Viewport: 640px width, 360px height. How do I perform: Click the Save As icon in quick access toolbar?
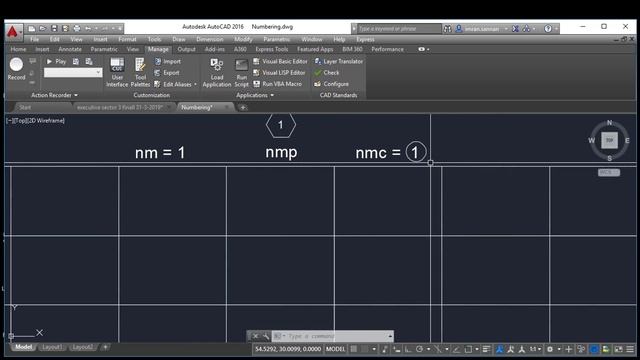(x=65, y=28)
